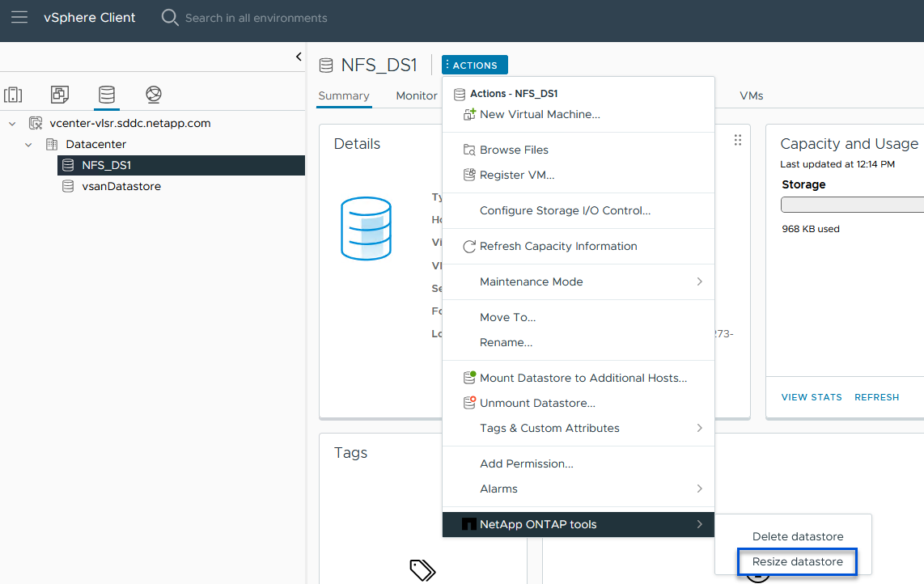
Task: Click the large datastore icon in Details
Action: [366, 228]
